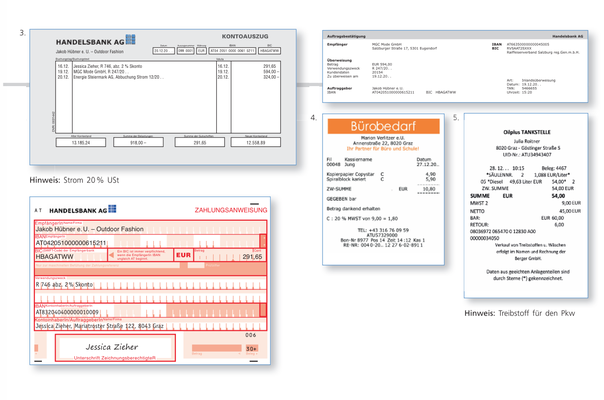This screenshot has height=400, width=604.
Task: Click 'Beleg: 4467' on the Tankstelle receipt
Action: pos(554,168)
